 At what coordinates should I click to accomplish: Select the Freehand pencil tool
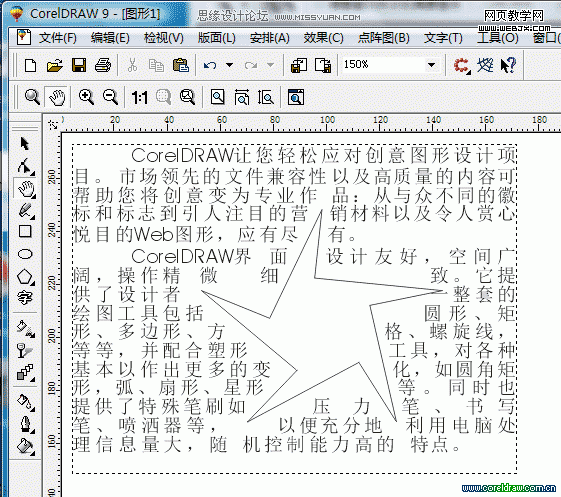[26, 211]
